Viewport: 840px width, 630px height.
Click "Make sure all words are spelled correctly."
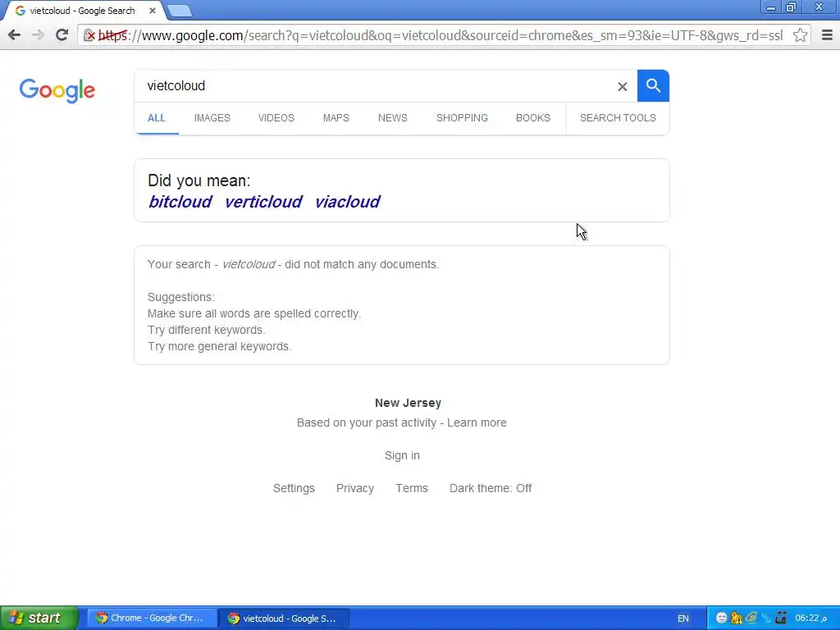254,313
